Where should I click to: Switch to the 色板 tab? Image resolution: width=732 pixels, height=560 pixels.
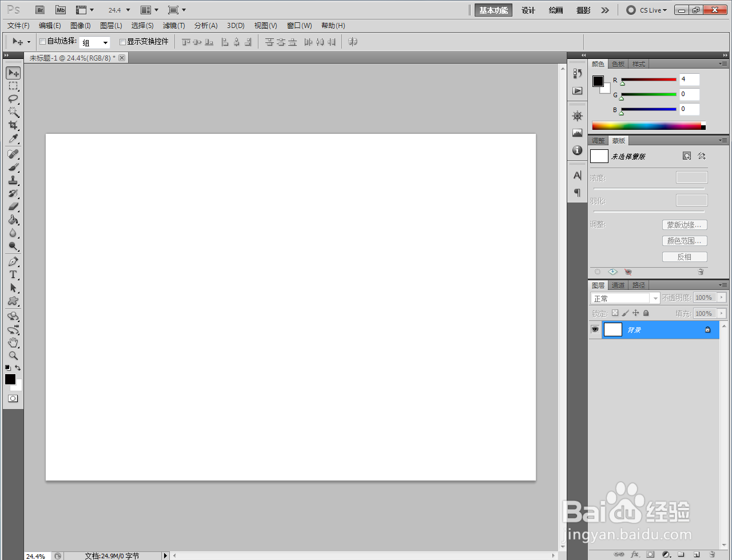tap(618, 64)
